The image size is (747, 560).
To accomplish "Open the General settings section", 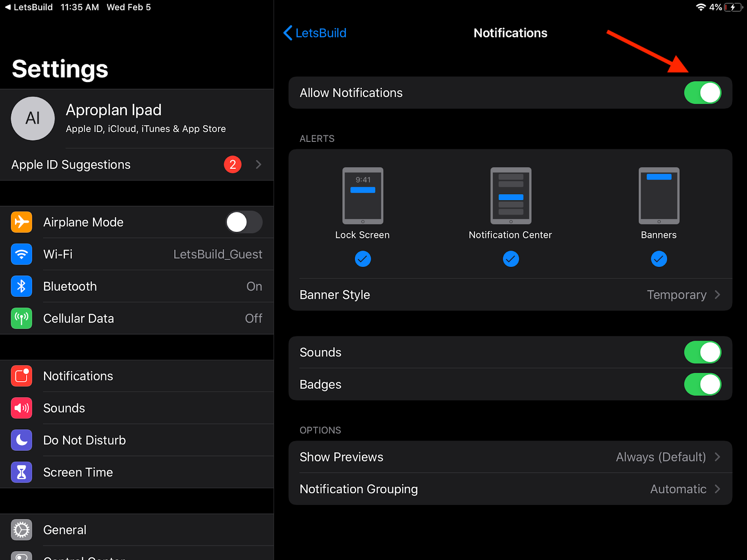I will 137,530.
